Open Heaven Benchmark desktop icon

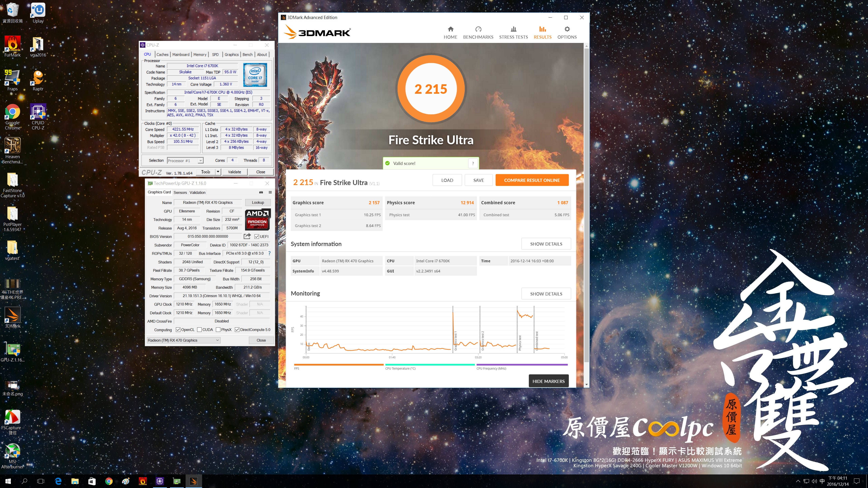tap(12, 150)
